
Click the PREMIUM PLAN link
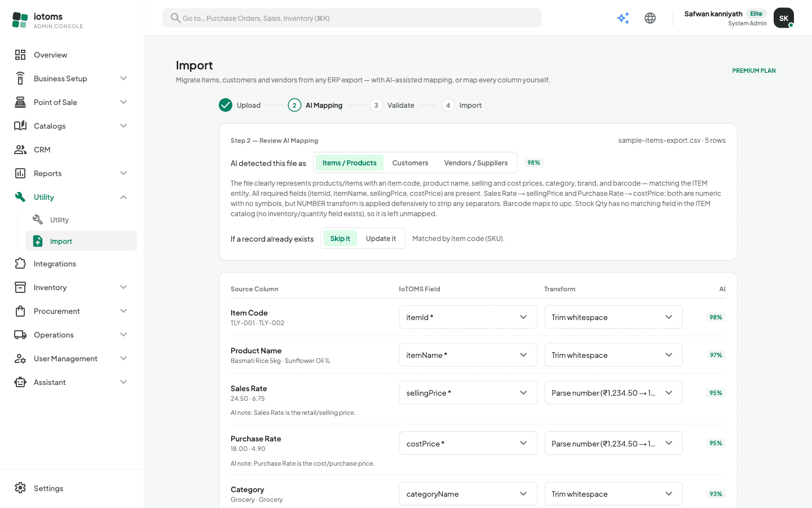(754, 71)
